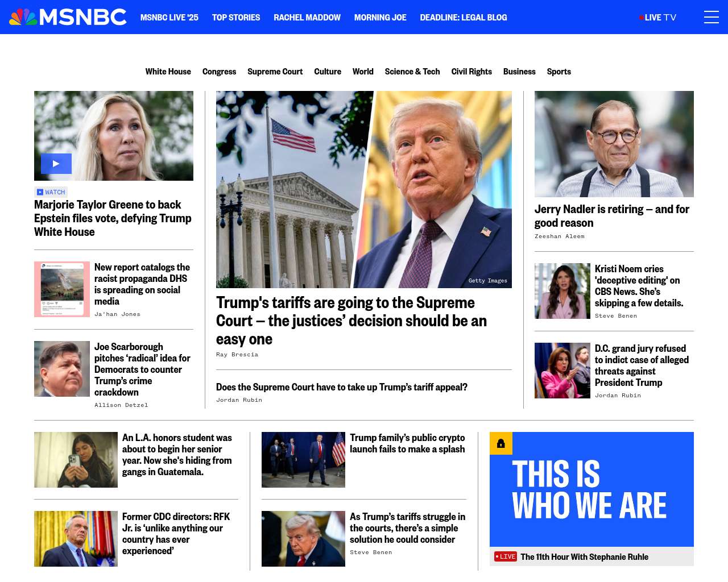Go to Morning Joe in top navigation
The image size is (728, 582).
tap(380, 18)
